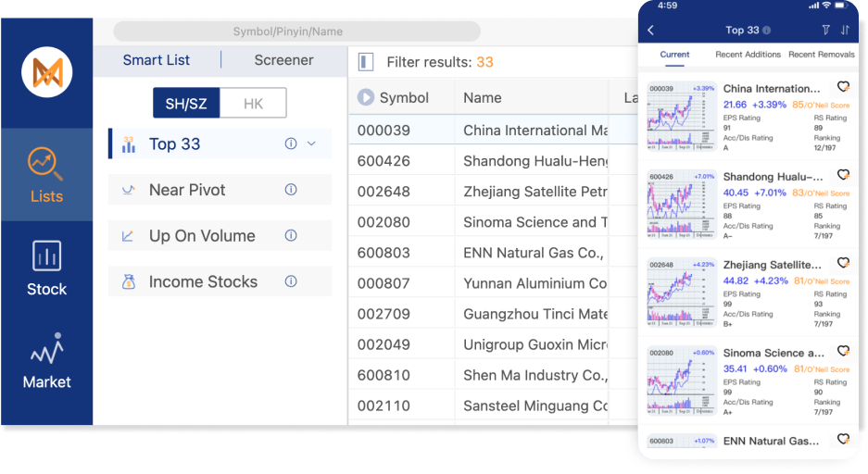Open Recent Additions tab on phone
The image size is (868, 474).
[748, 55]
